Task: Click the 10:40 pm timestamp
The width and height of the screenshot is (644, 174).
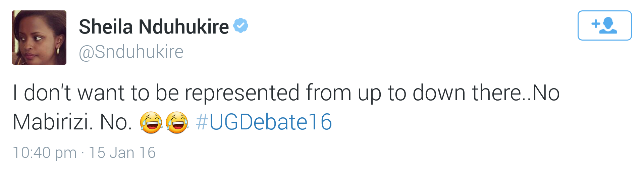Action: 45,153
